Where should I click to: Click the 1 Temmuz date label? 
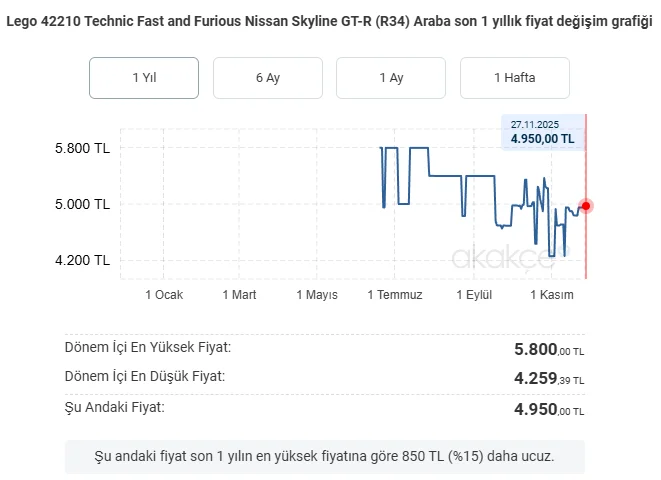[x=395, y=294]
